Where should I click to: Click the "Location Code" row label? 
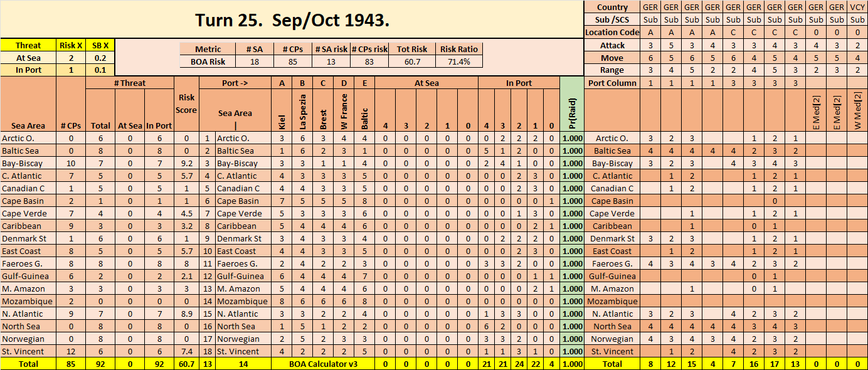612,32
